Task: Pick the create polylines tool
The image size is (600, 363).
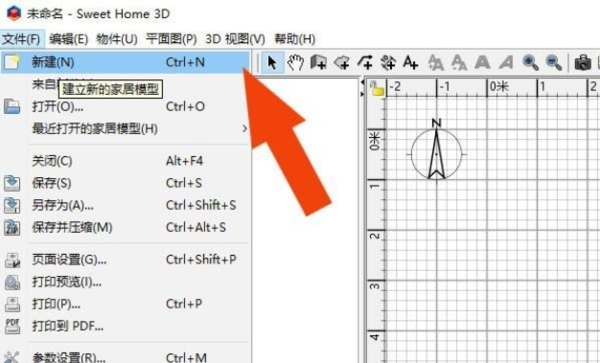Action: tap(365, 62)
